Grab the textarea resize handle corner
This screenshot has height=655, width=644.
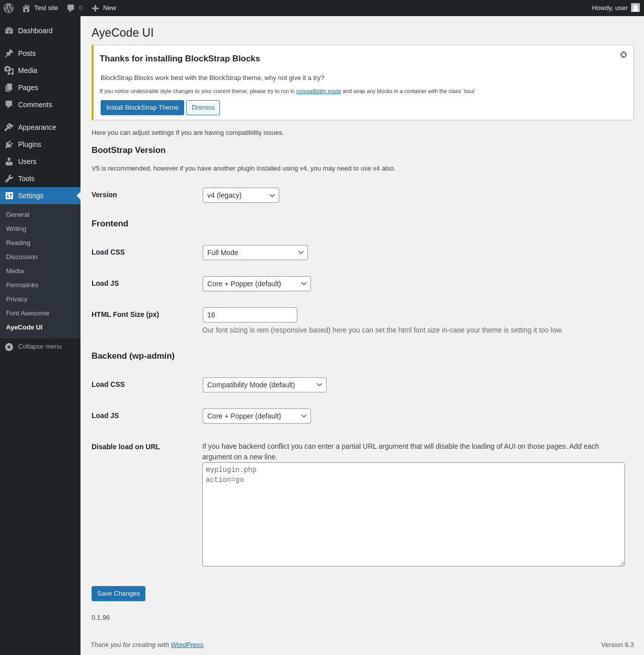(x=622, y=563)
